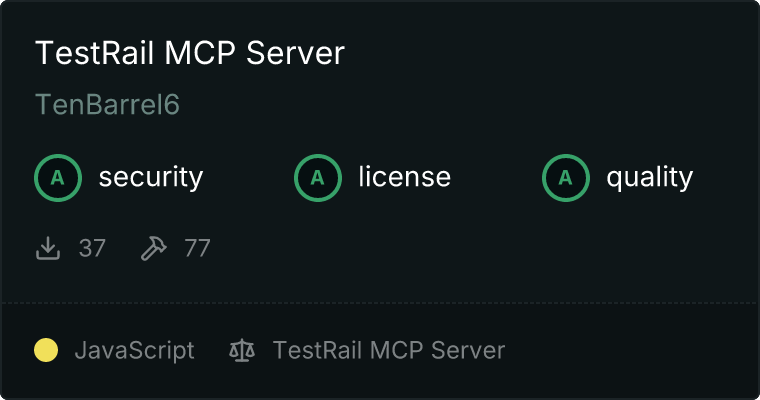
Task: Click the security grade A badge
Action: pos(58,178)
